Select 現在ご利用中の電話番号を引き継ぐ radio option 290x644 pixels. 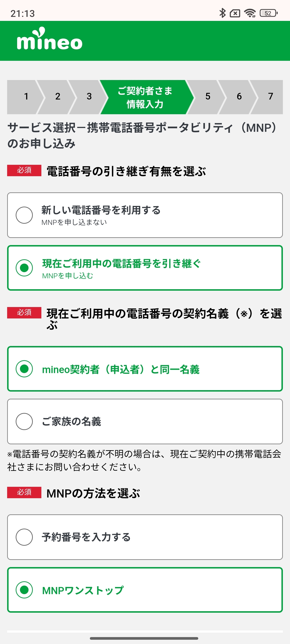pyautogui.click(x=24, y=268)
